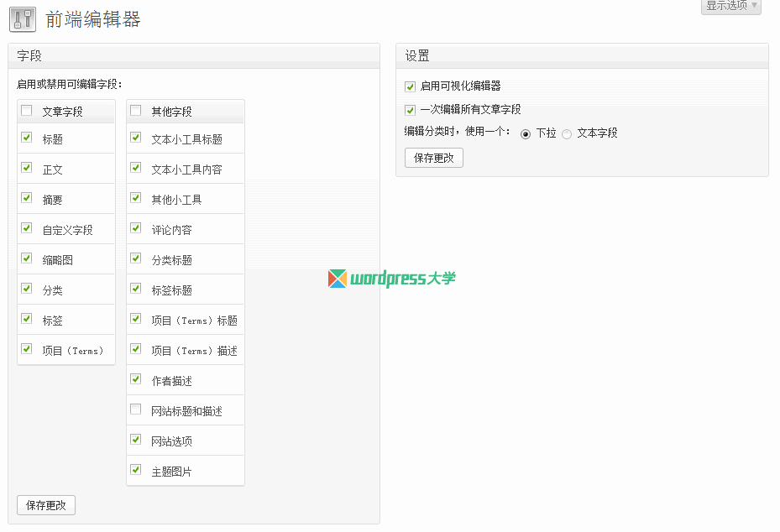
Task: Uncheck the 摘要 field checkbox
Action: tap(27, 198)
